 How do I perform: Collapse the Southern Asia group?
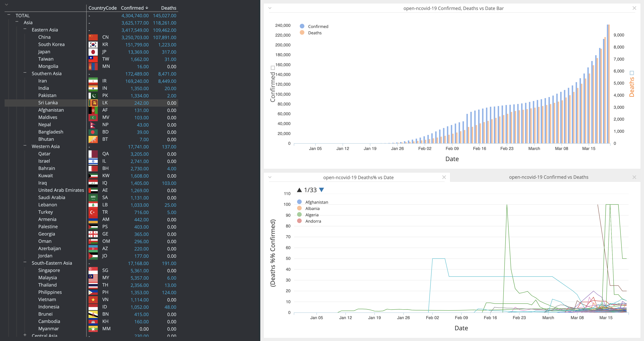[x=25, y=73]
